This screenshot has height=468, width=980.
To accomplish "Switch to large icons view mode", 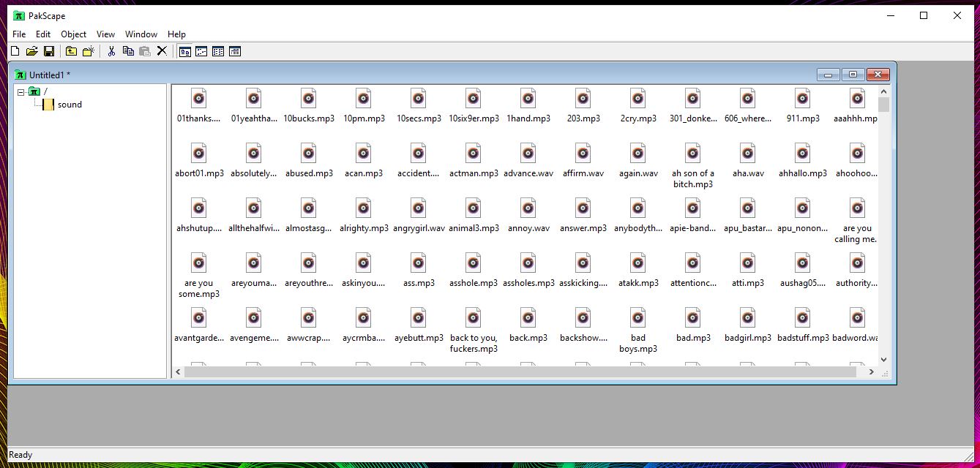I will pos(185,51).
